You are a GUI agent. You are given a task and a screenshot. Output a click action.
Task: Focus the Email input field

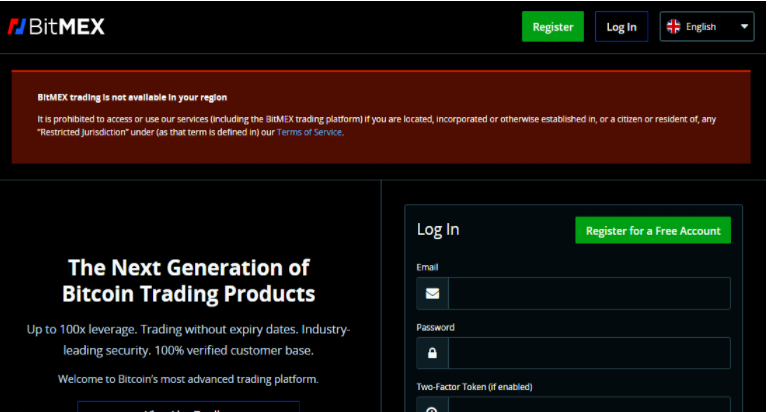pyautogui.click(x=589, y=294)
